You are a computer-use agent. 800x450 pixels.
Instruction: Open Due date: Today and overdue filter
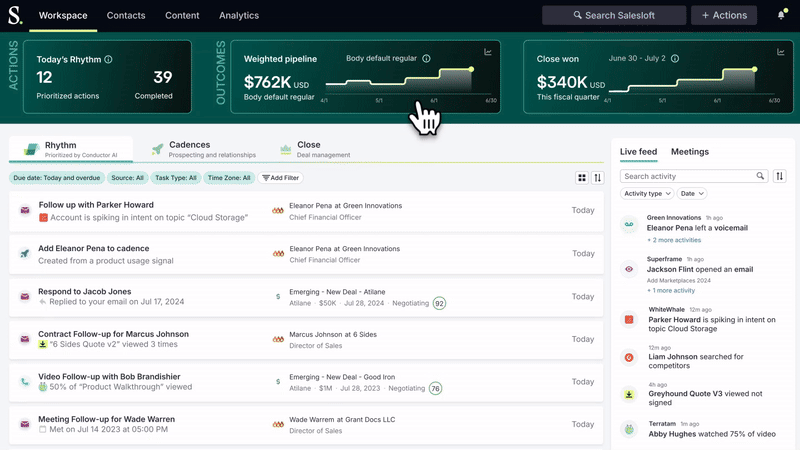pos(57,178)
